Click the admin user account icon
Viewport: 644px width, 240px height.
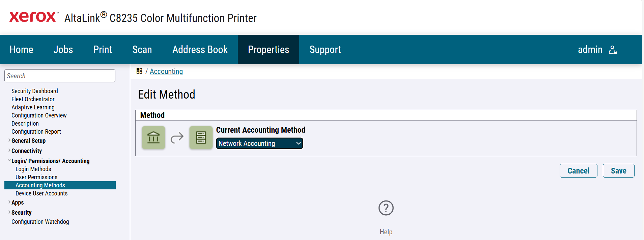[613, 50]
